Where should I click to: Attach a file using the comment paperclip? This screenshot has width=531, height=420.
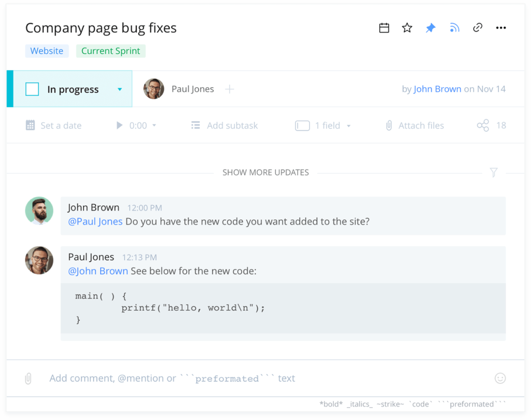point(28,379)
